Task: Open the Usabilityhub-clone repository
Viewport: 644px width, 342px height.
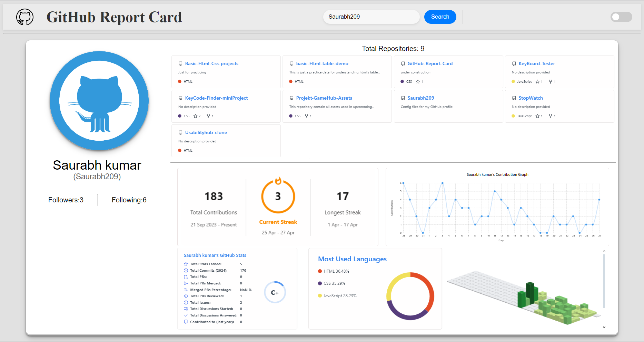Action: [206, 133]
